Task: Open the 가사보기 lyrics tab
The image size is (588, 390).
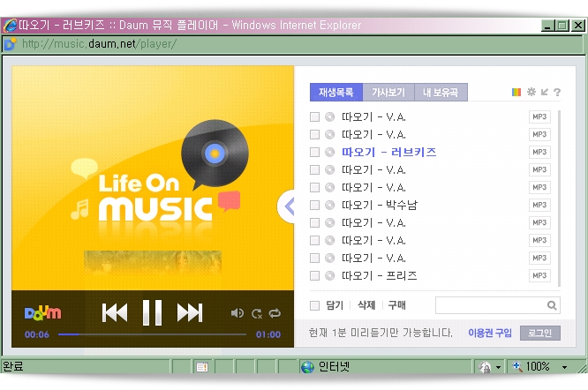Action: pyautogui.click(x=388, y=92)
